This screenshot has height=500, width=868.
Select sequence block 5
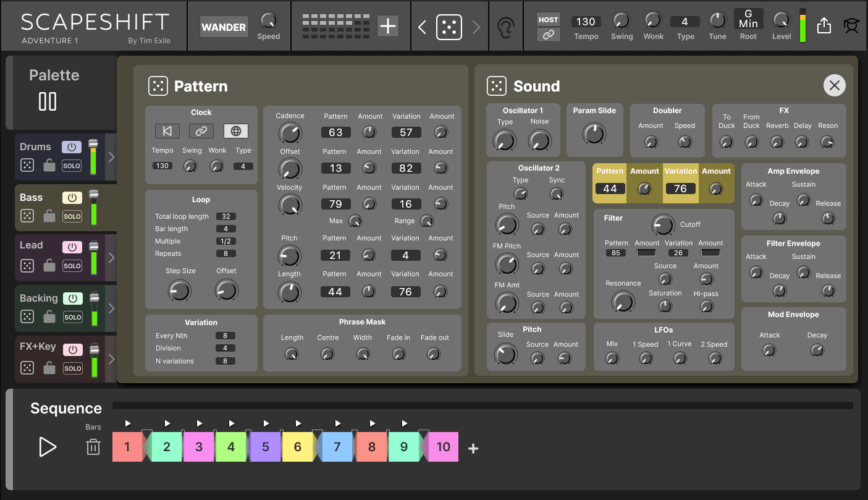[266, 447]
